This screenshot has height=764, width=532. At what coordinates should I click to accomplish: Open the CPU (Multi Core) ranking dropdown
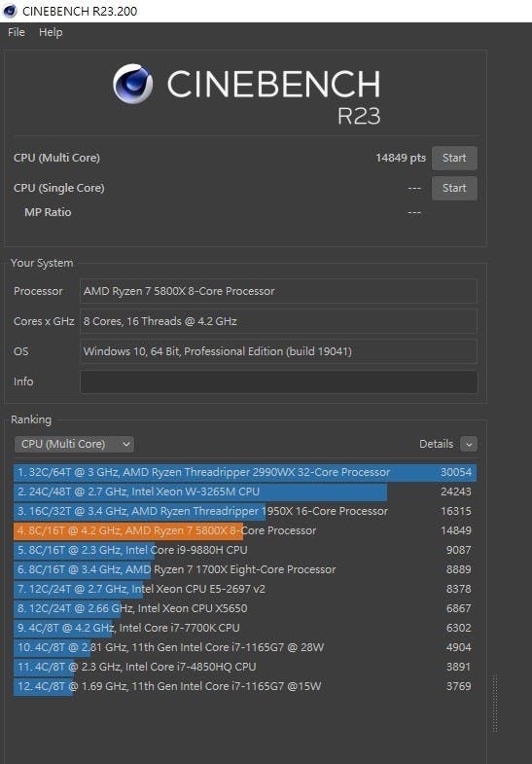click(74, 444)
